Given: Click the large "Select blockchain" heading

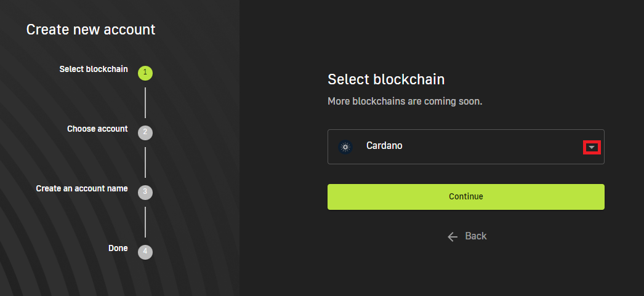Looking at the screenshot, I should click(x=386, y=79).
